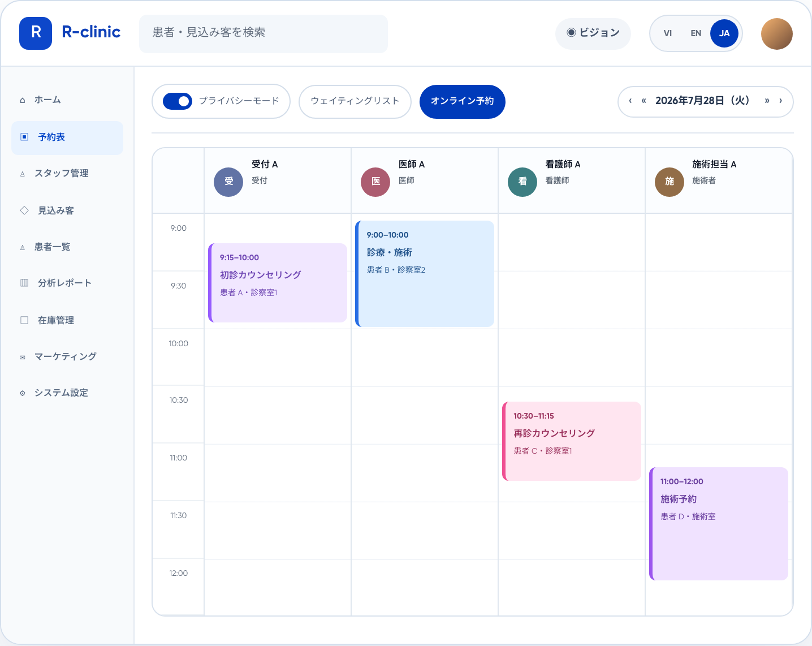Switch language to VI
812x646 pixels.
(668, 33)
